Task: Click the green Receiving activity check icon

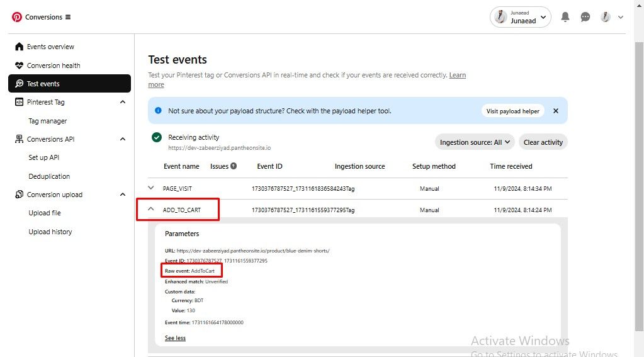Action: pos(157,138)
